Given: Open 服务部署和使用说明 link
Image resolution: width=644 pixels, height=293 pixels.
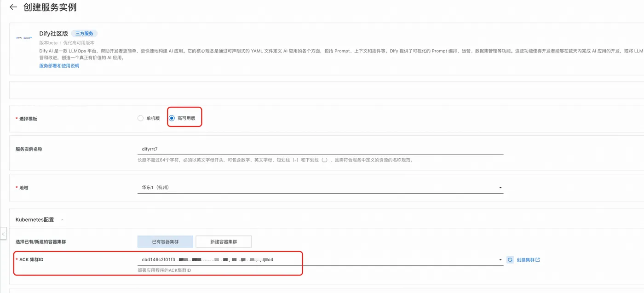Looking at the screenshot, I should [59, 66].
